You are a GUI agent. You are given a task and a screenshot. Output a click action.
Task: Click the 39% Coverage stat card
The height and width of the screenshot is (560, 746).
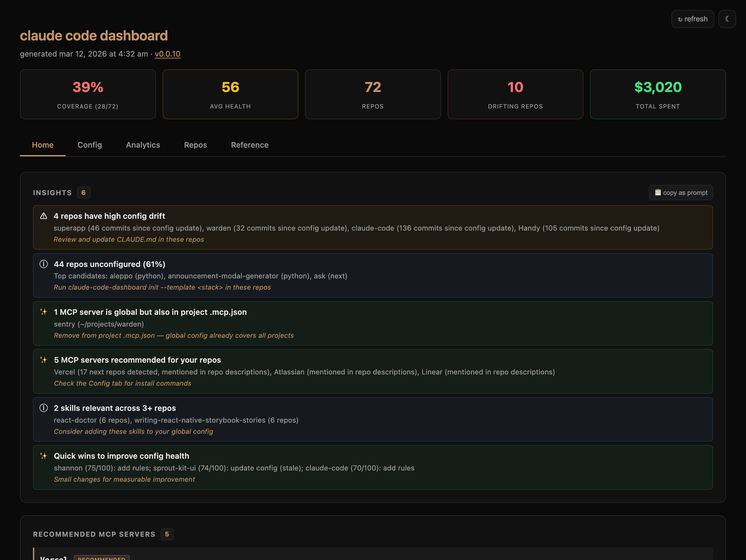tap(88, 94)
